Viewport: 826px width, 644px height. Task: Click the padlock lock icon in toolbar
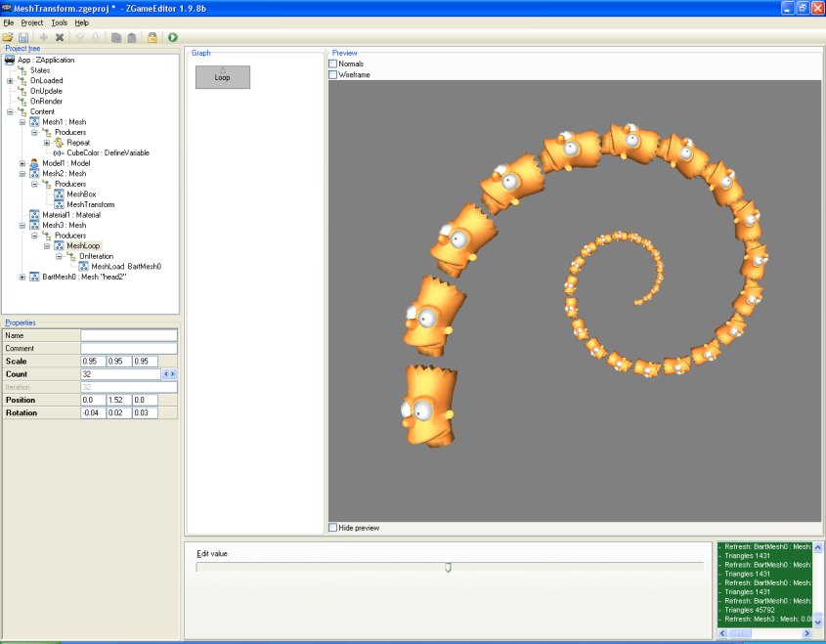click(152, 37)
